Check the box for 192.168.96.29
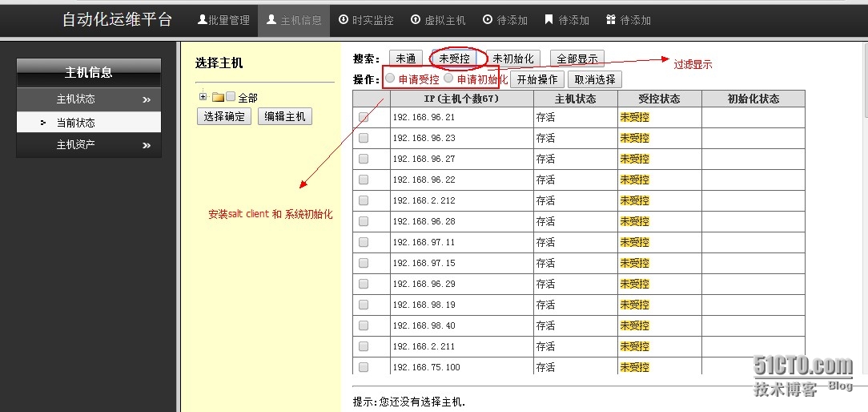The image size is (868, 412). (364, 284)
